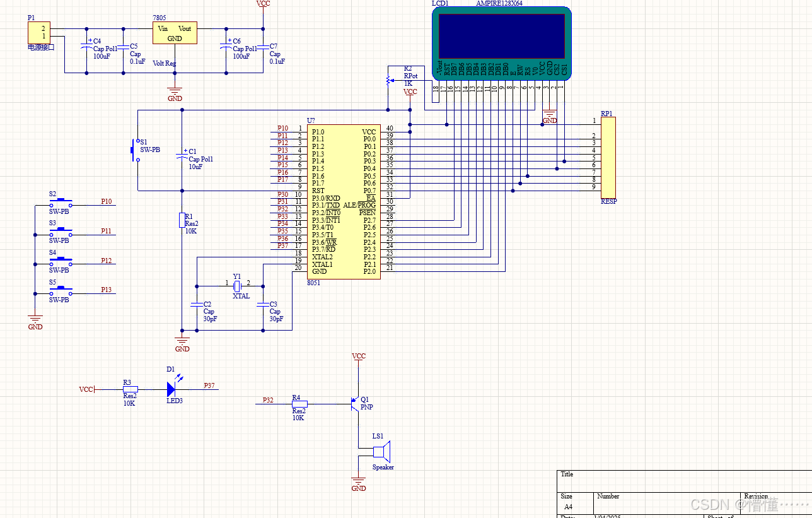The width and height of the screenshot is (812, 518).
Task: Click the 8051 comment below the chip
Action: [x=313, y=283]
